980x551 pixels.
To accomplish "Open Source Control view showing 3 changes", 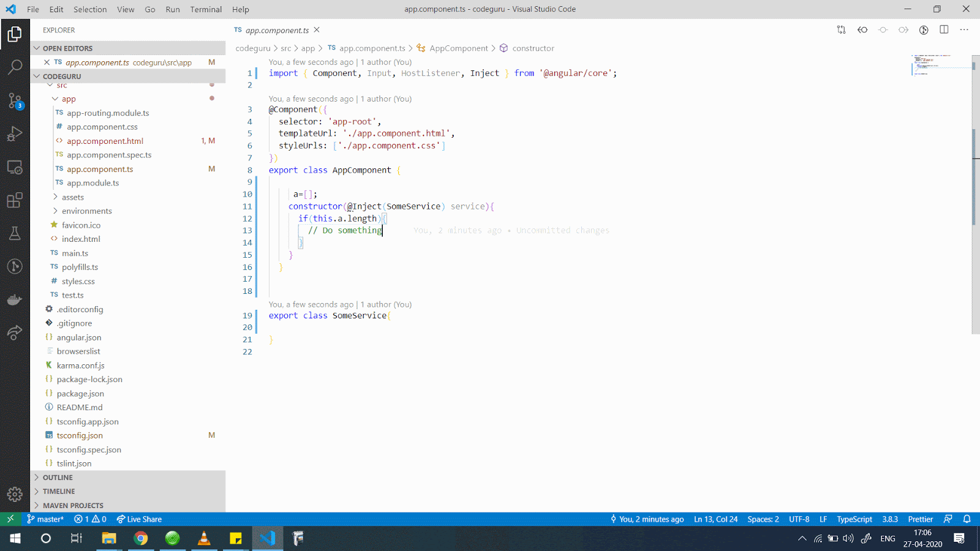I will tap(15, 102).
